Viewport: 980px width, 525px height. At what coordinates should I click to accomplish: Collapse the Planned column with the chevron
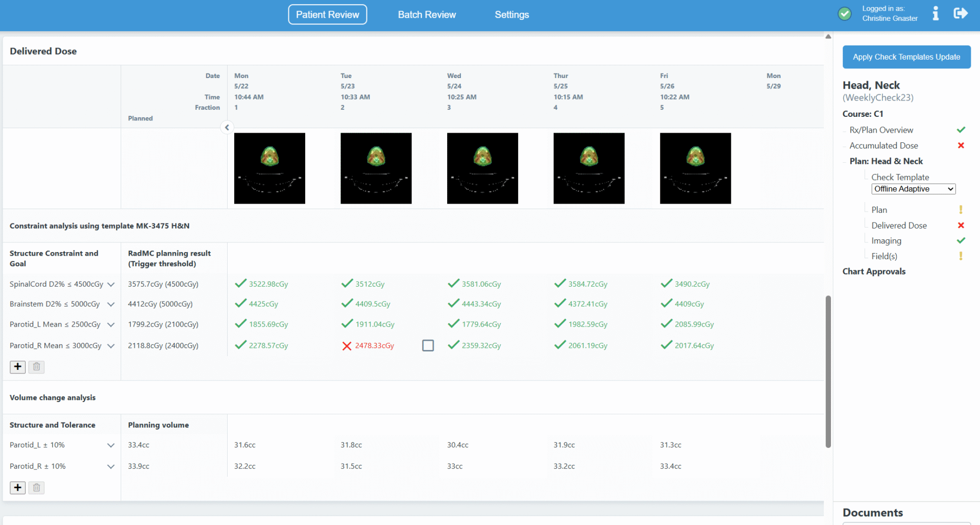(x=227, y=127)
